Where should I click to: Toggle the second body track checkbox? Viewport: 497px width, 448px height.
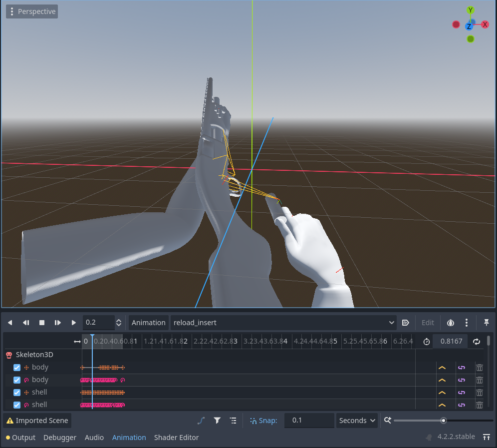pos(16,380)
